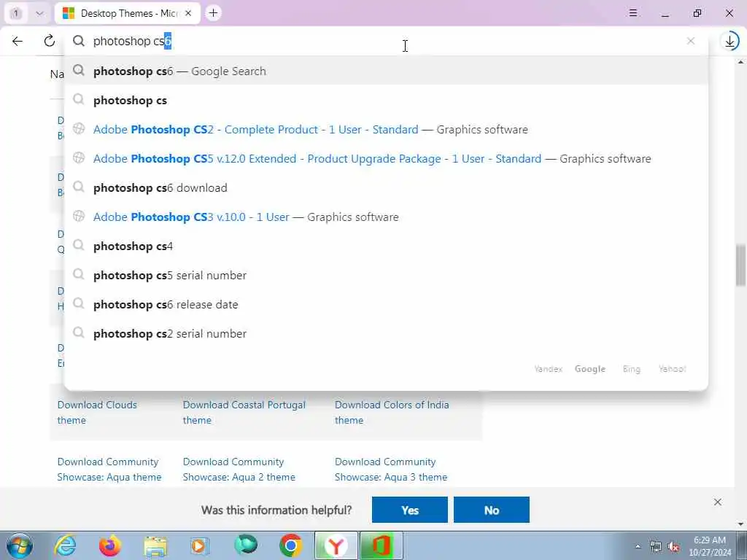The height and width of the screenshot is (560, 747).
Task: Click the scrollbar up arrow
Action: (x=741, y=62)
